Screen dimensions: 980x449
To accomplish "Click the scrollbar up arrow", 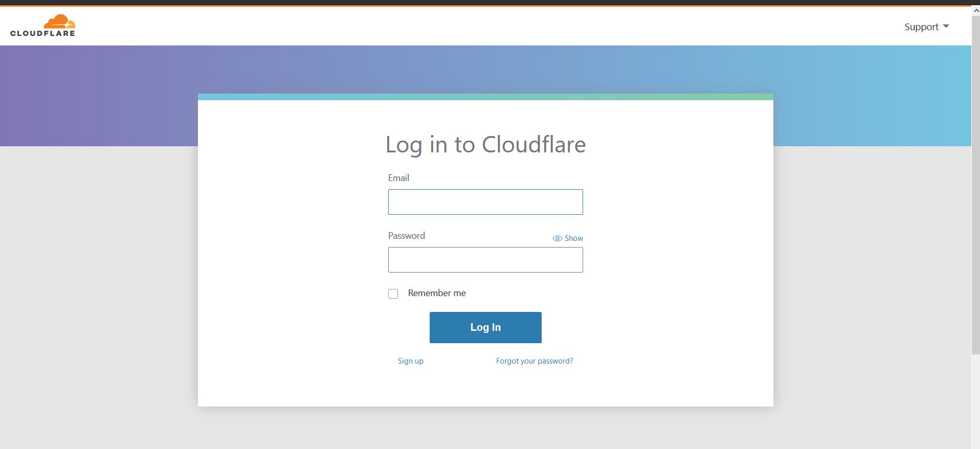I will pos(975,10).
